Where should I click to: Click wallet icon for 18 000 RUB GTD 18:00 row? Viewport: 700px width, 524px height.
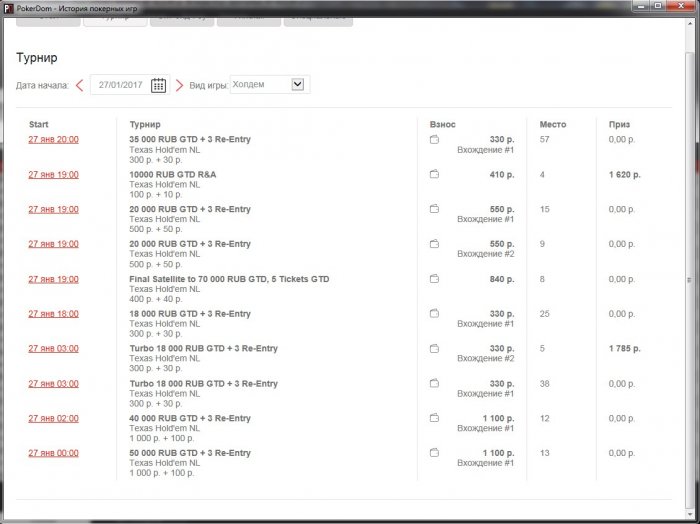434,314
